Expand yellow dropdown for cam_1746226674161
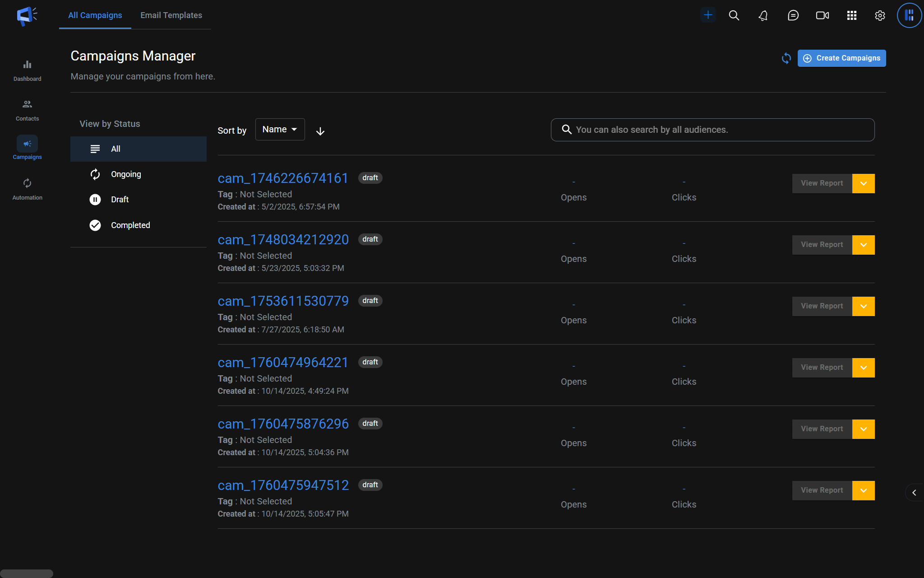The image size is (924, 578). click(863, 183)
